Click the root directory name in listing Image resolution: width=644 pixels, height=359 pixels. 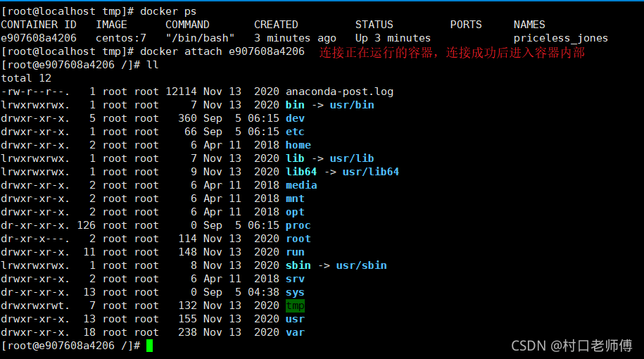tap(298, 239)
